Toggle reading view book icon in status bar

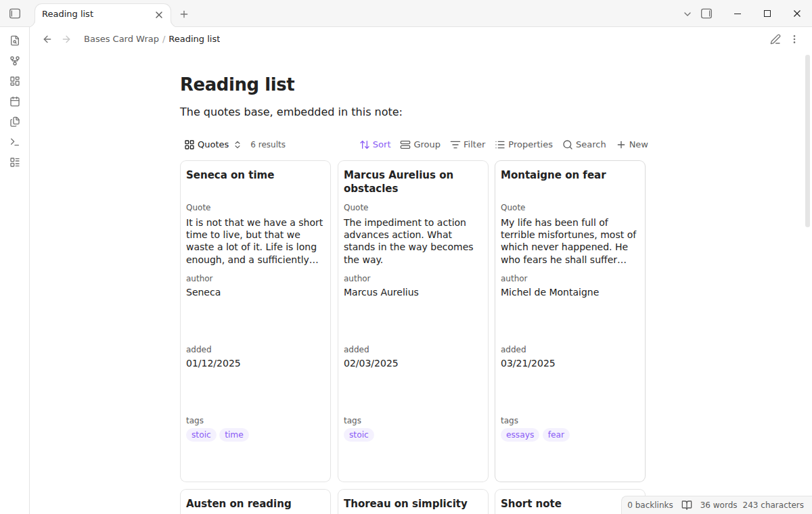pos(687,505)
